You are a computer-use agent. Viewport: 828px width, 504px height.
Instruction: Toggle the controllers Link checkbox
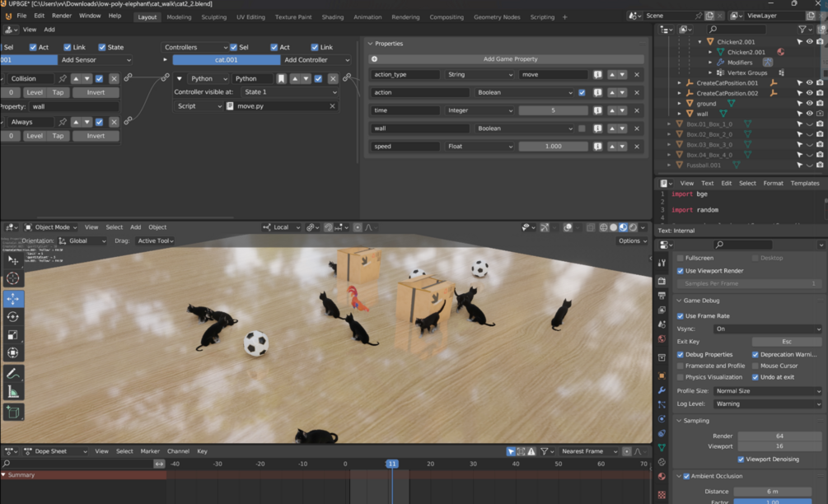click(x=314, y=47)
